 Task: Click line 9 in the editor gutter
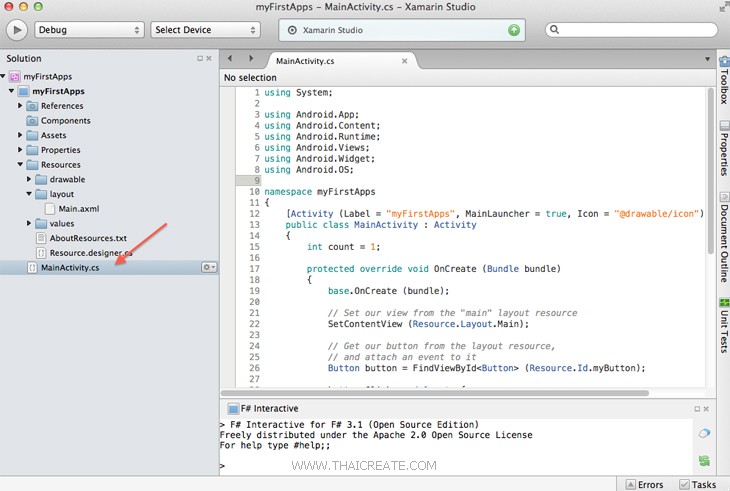tap(249, 181)
